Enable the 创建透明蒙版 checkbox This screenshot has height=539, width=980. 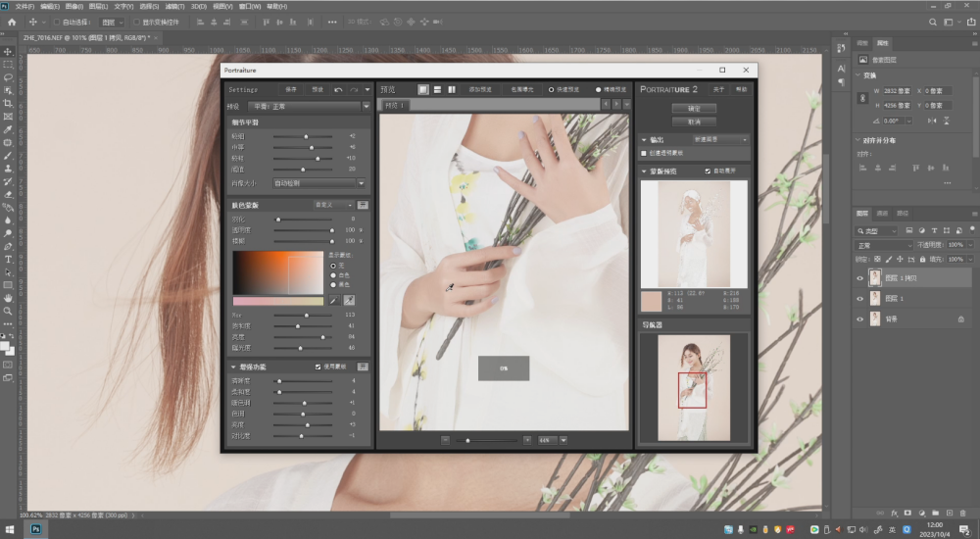pos(644,153)
